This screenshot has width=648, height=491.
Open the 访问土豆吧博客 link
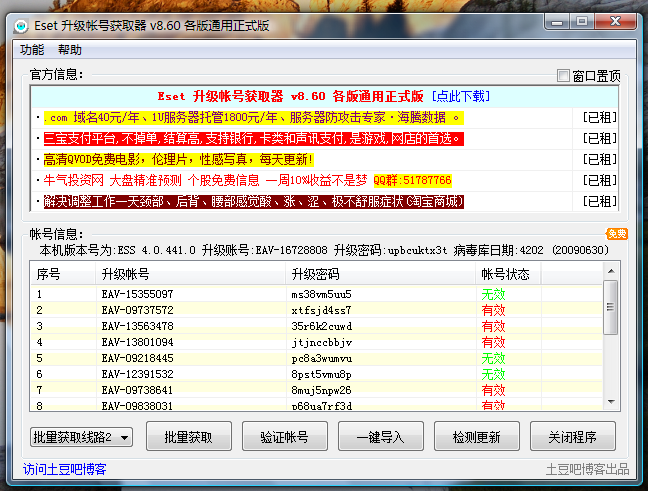pyautogui.click(x=65, y=469)
